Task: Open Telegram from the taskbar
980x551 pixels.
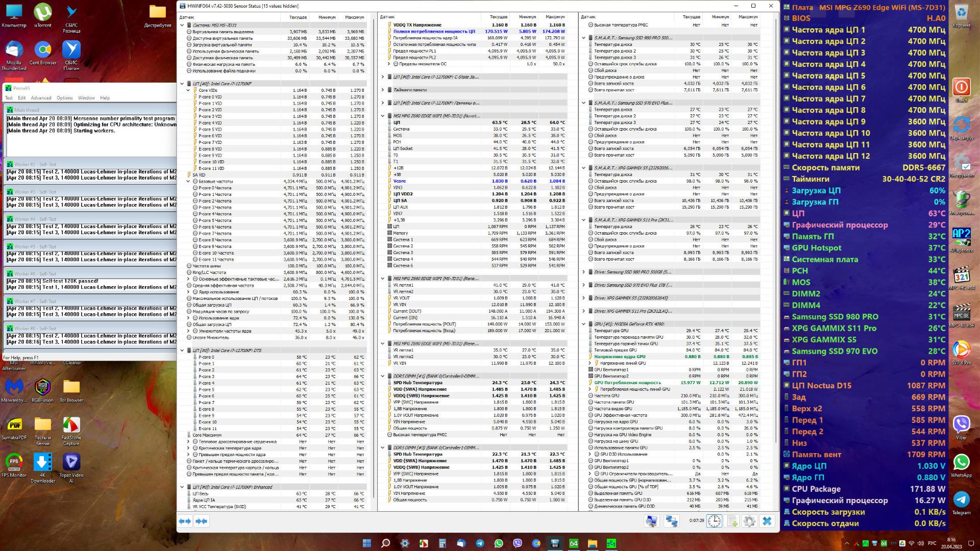Action: pos(480,543)
